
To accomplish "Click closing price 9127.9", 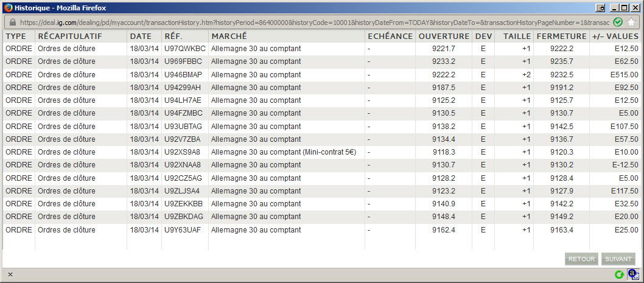I will coord(562,191).
